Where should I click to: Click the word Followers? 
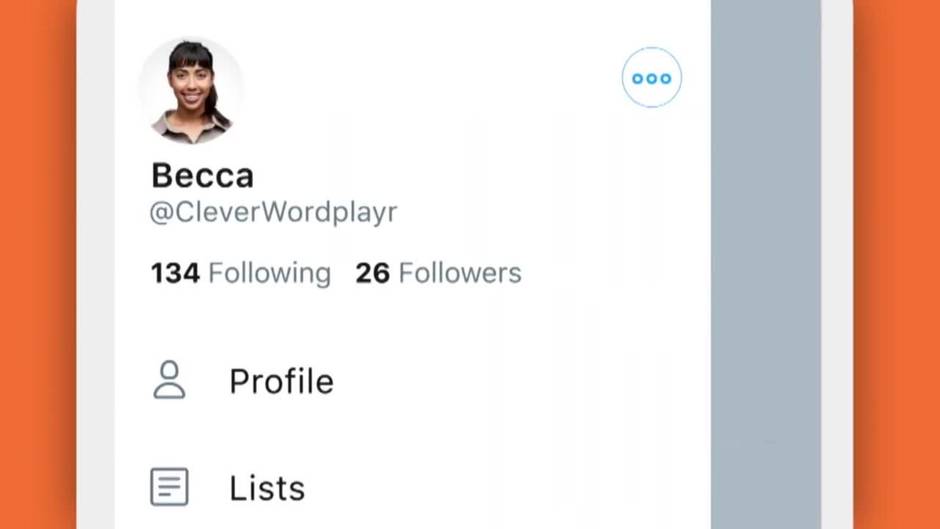tap(460, 273)
